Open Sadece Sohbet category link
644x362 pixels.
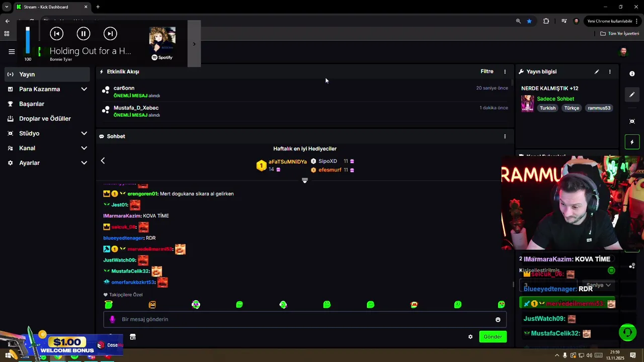[555, 99]
